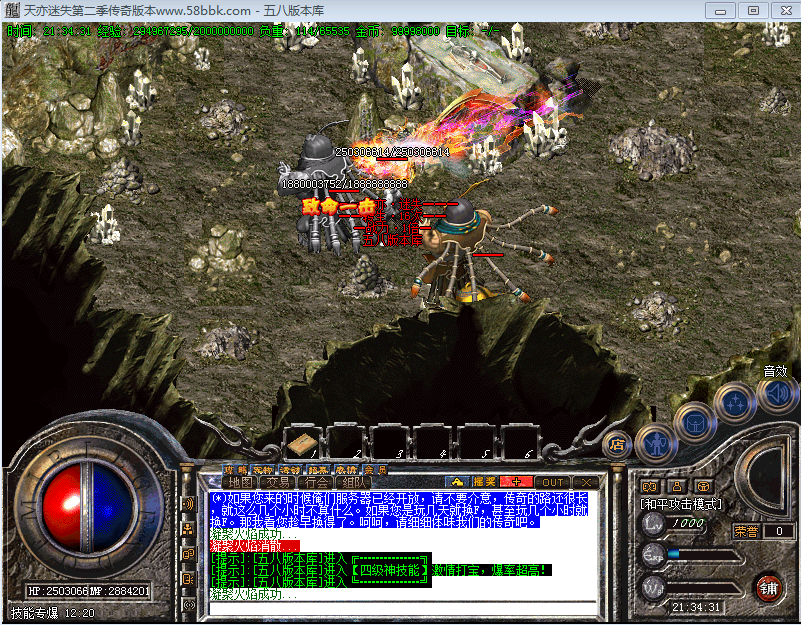Click the 四级神技能 green chat text
This screenshot has height=625, width=801.
point(390,570)
